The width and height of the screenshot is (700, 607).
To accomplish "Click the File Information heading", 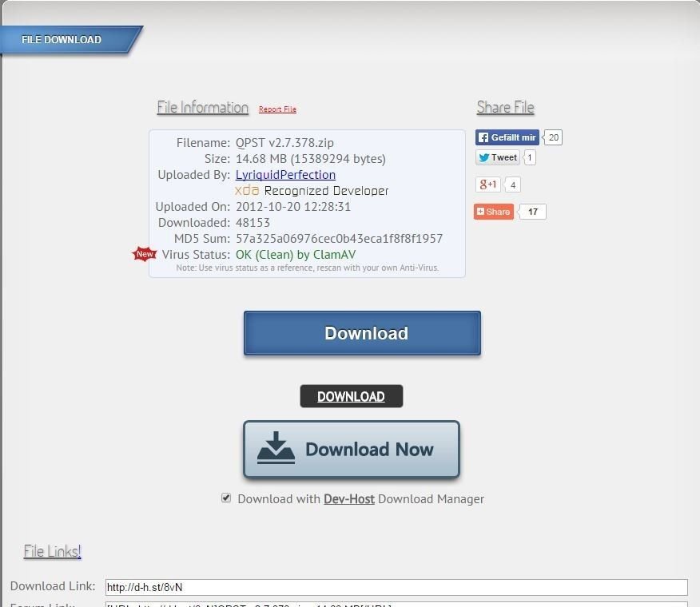I will pos(203,108).
